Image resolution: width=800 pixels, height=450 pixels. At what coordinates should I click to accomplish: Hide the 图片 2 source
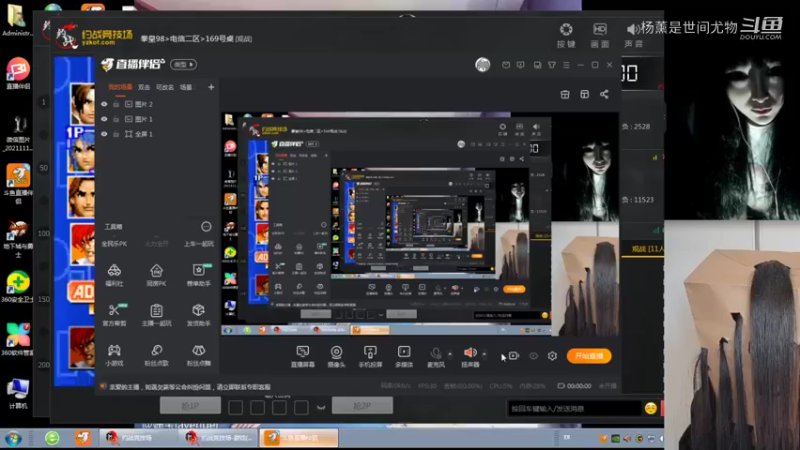point(104,104)
